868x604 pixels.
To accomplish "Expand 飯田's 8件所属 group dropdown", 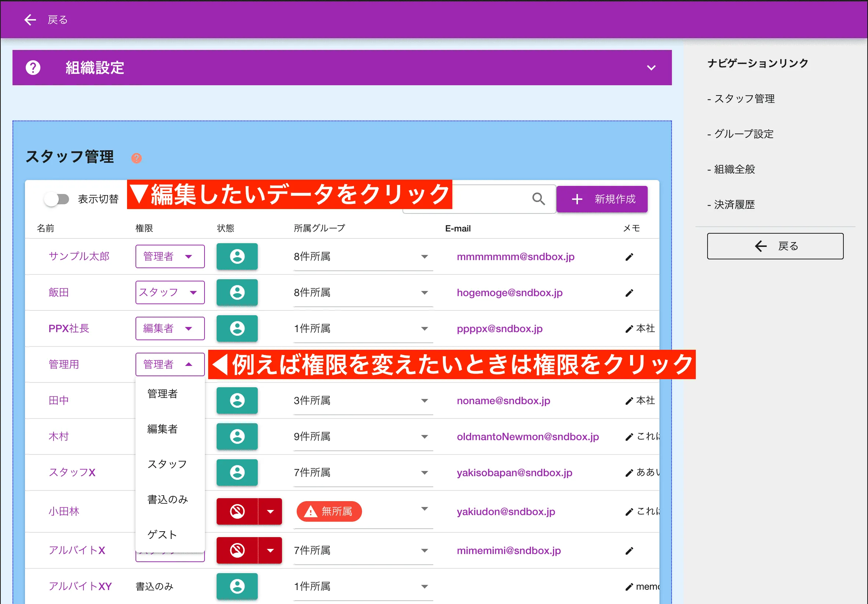I will pyautogui.click(x=424, y=292).
